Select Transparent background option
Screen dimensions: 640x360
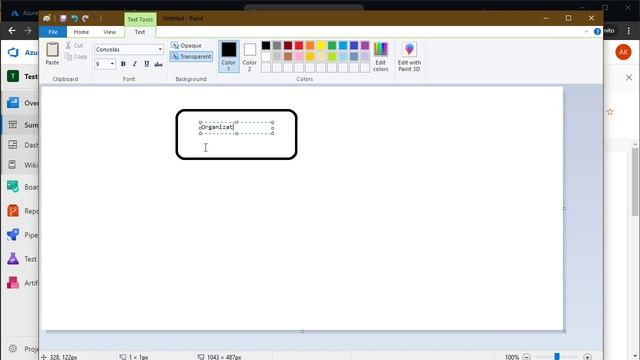[x=191, y=56]
